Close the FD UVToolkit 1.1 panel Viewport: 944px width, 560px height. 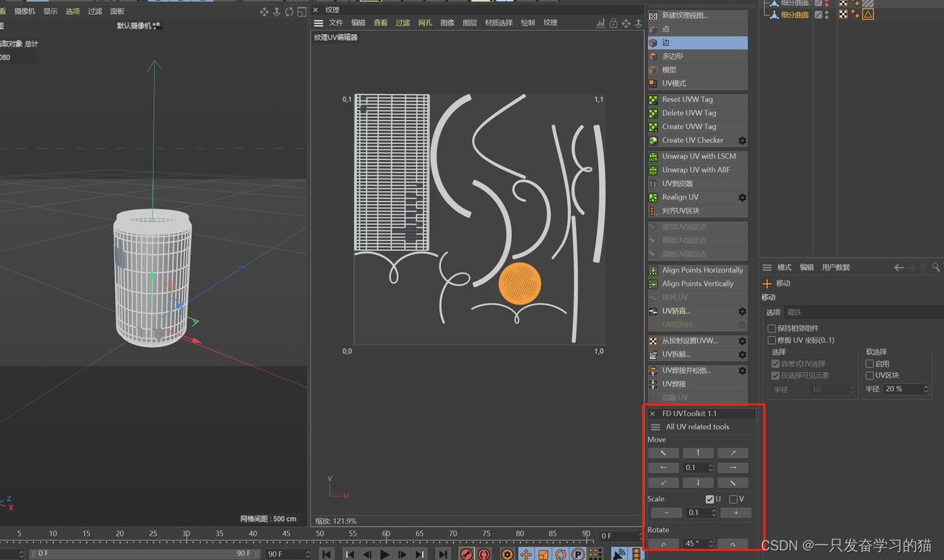coord(652,414)
